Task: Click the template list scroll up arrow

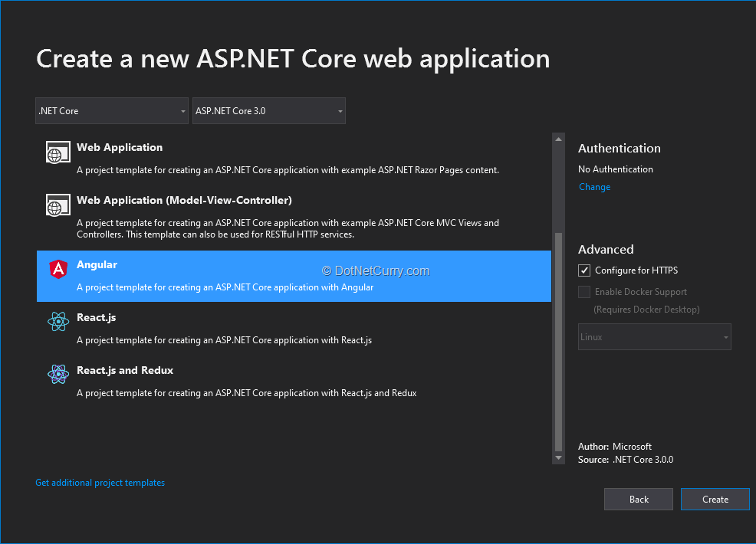Action: point(558,139)
